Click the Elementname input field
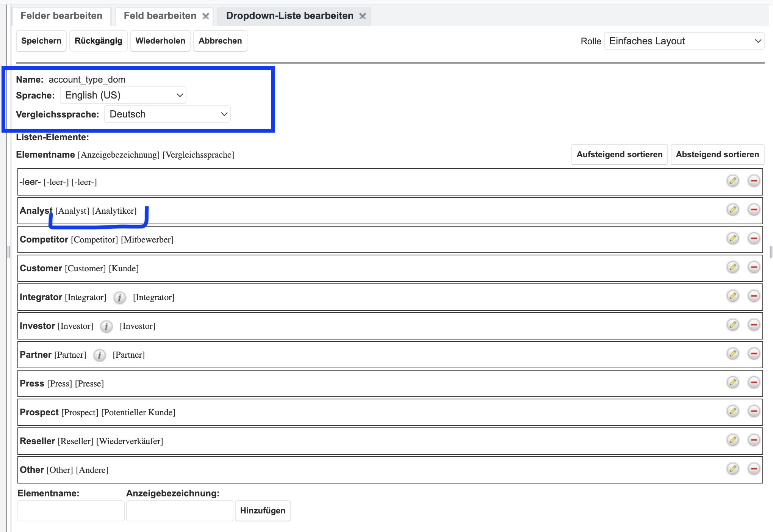The width and height of the screenshot is (773, 532). [x=71, y=511]
